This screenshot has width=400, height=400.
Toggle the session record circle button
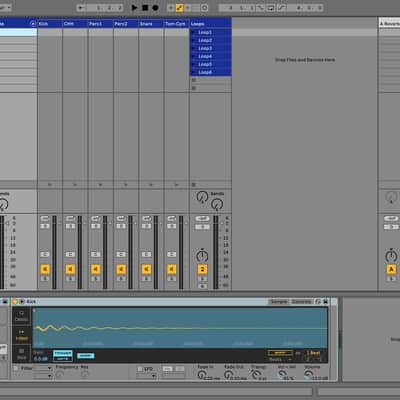pyautogui.click(x=205, y=7)
